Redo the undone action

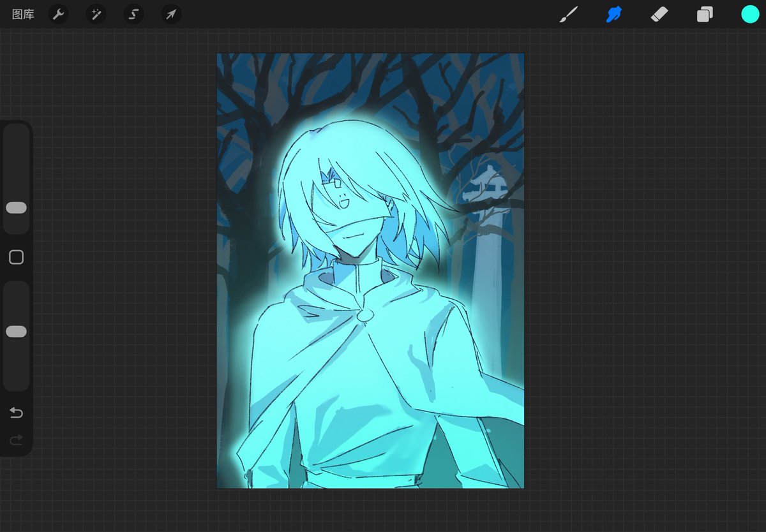click(x=17, y=440)
